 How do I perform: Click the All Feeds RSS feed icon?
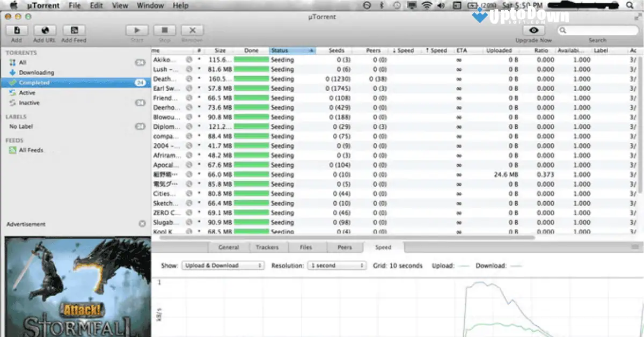click(12, 150)
